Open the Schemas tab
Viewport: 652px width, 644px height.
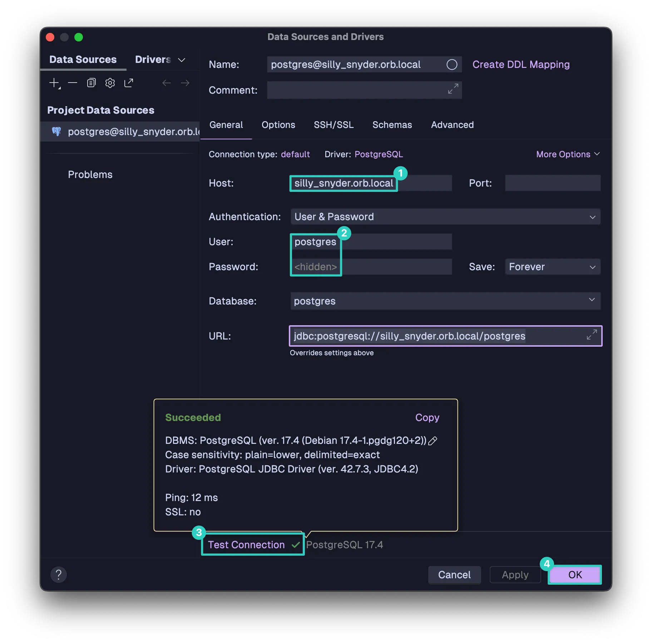pyautogui.click(x=392, y=125)
